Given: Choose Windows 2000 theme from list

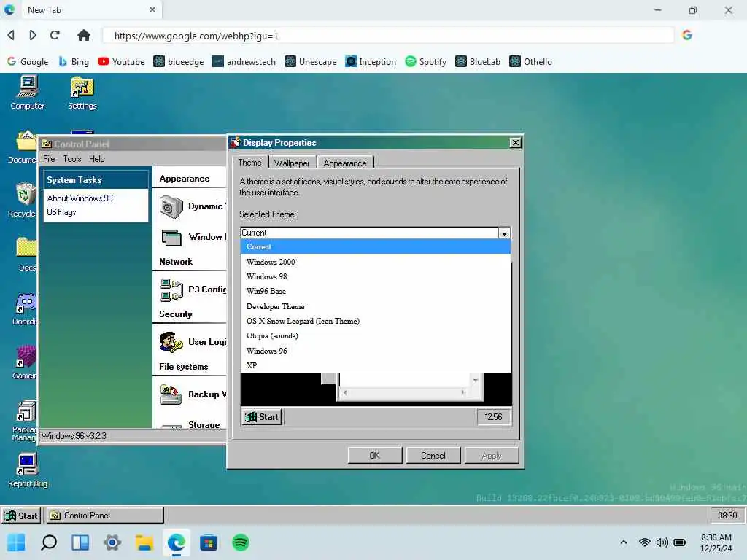Looking at the screenshot, I should 376,262.
